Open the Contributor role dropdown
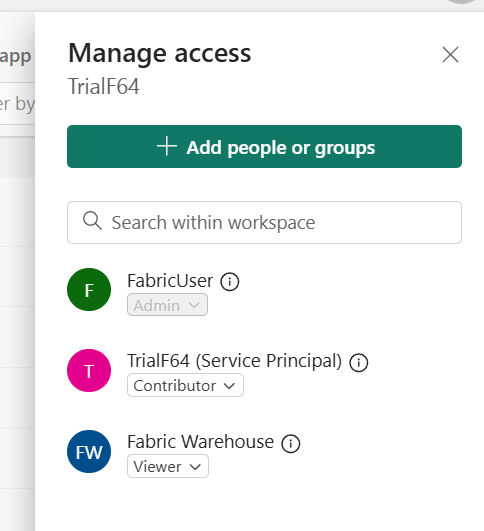This screenshot has height=531, width=484. point(185,385)
